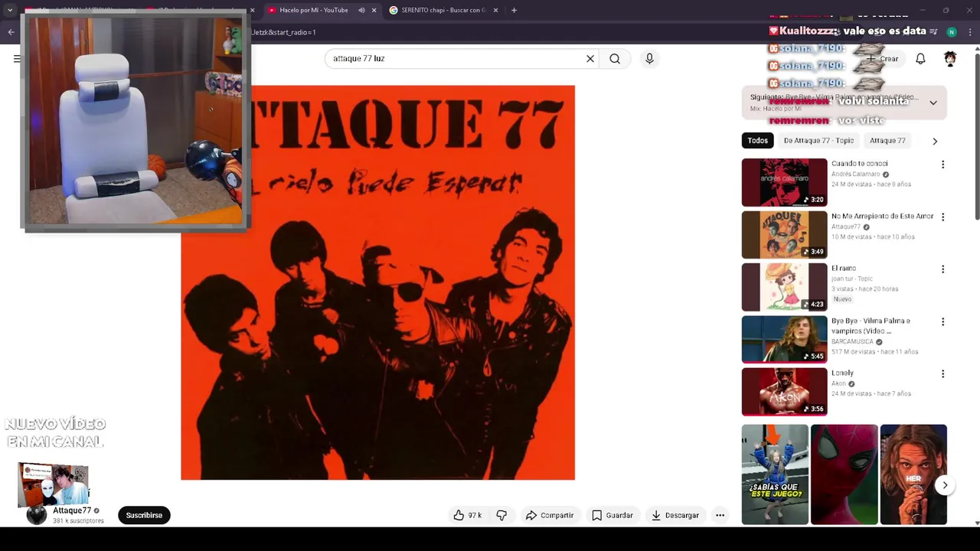Open options for Cuando te conocí video

point(942,165)
